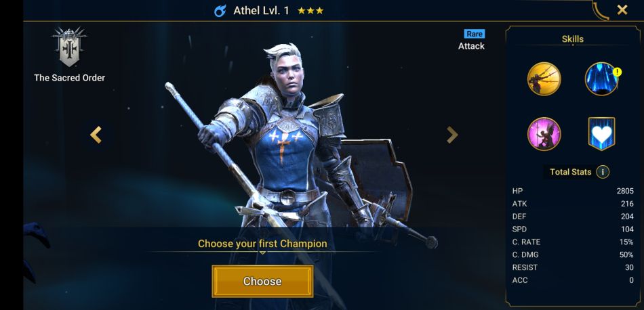Close the champion selection screen

click(x=622, y=10)
